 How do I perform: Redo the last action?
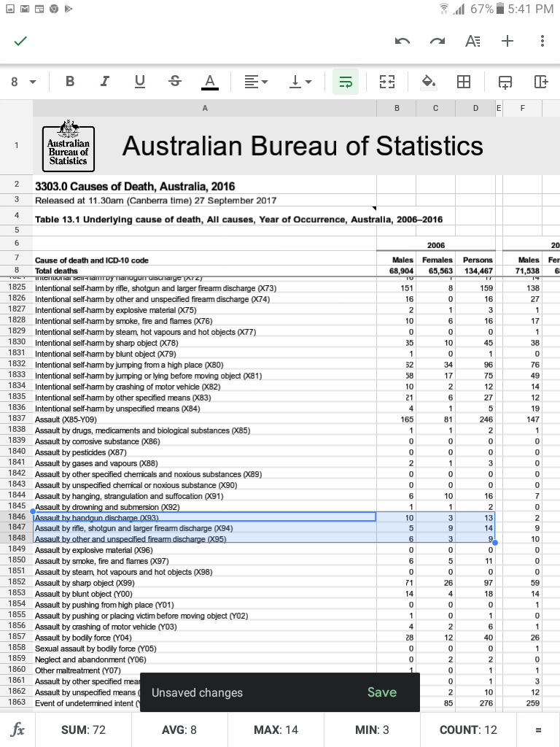click(x=437, y=42)
